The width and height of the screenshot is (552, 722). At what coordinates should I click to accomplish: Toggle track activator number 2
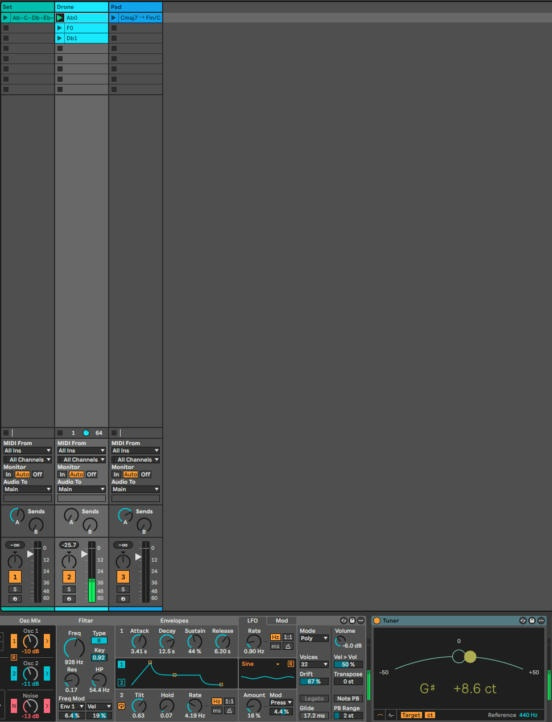point(69,577)
